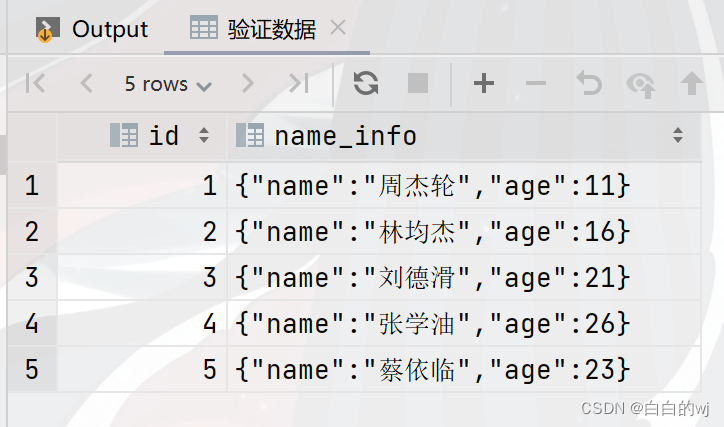Screen dimensions: 724x427
Task: Click the reload page refresh icon
Action: coord(366,84)
